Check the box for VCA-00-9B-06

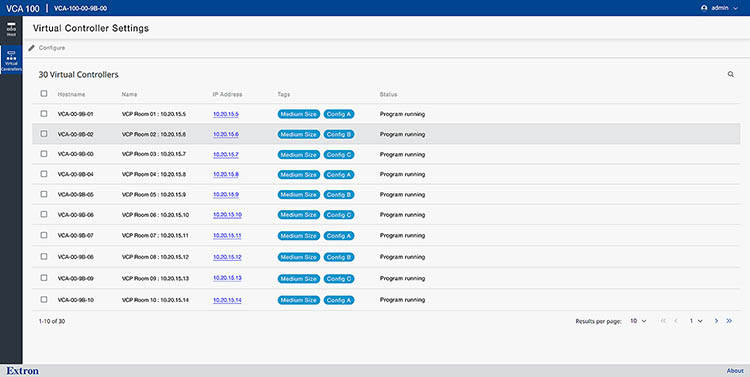(44, 214)
